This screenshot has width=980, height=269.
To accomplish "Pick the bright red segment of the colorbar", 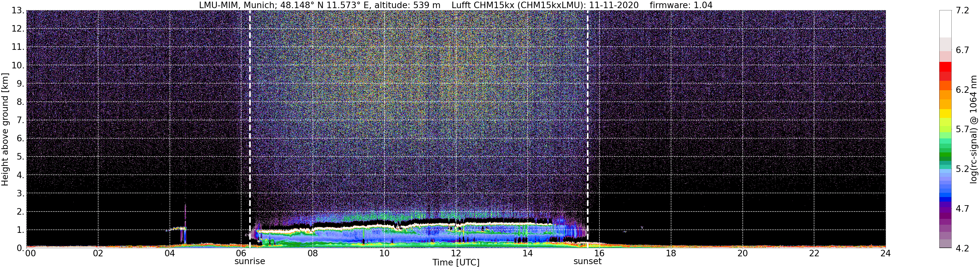I will click(x=945, y=66).
